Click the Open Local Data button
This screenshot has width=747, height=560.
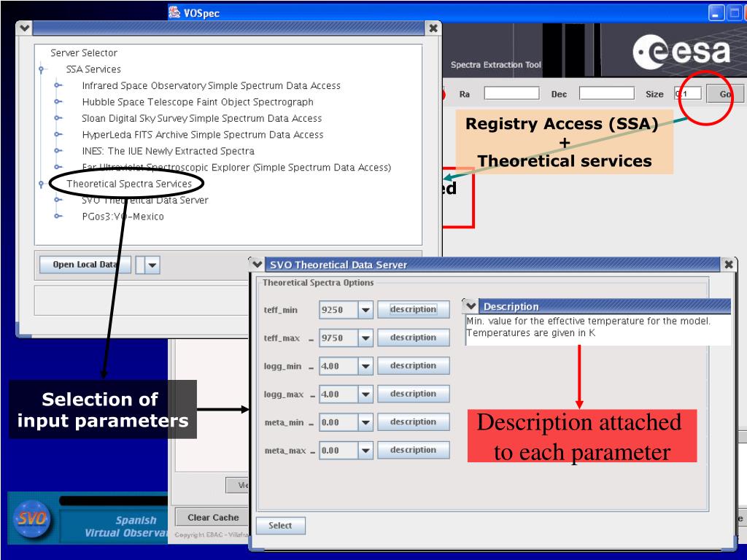[x=85, y=264]
